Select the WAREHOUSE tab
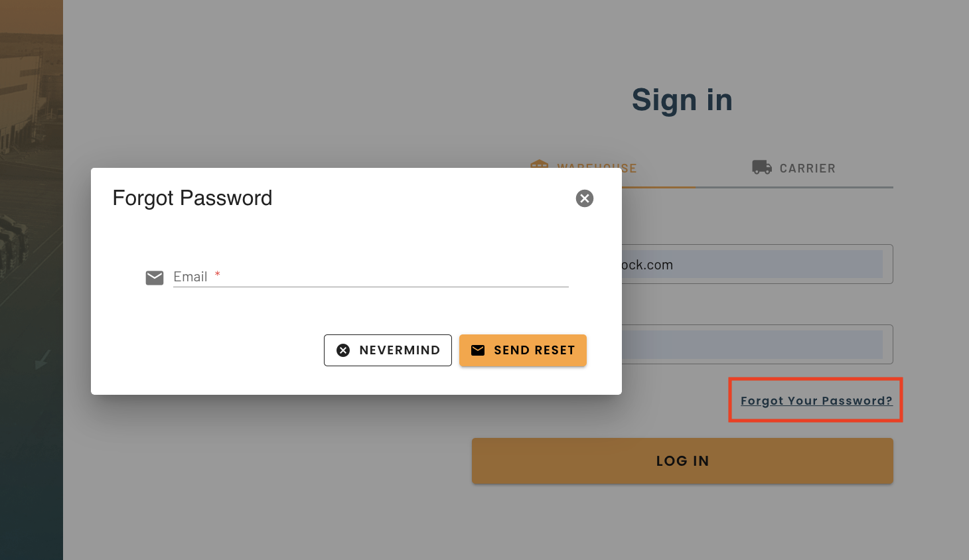969x560 pixels. click(x=583, y=168)
